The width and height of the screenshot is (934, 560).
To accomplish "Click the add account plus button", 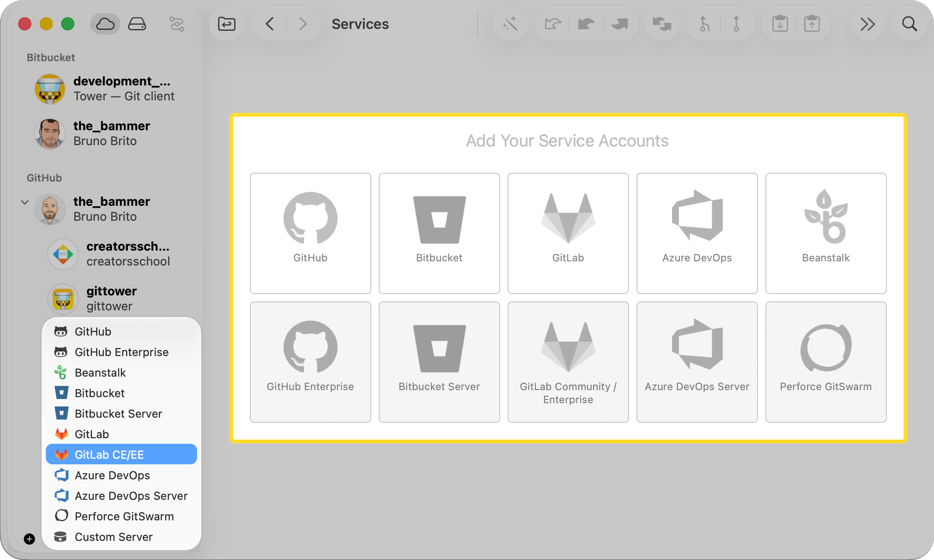I will pos(29,539).
